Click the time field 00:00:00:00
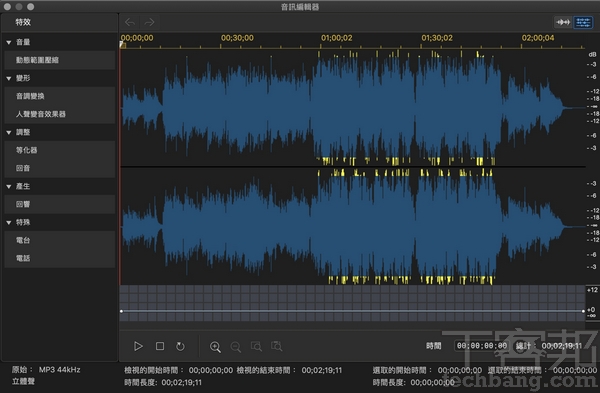The height and width of the screenshot is (393, 600). tap(482, 346)
